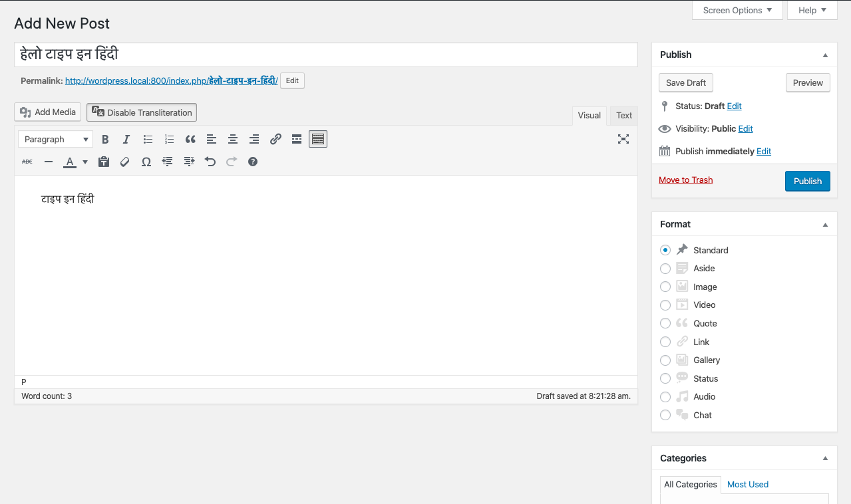Undo the last edit
Screen dimensions: 851x504
pyautogui.click(x=210, y=162)
